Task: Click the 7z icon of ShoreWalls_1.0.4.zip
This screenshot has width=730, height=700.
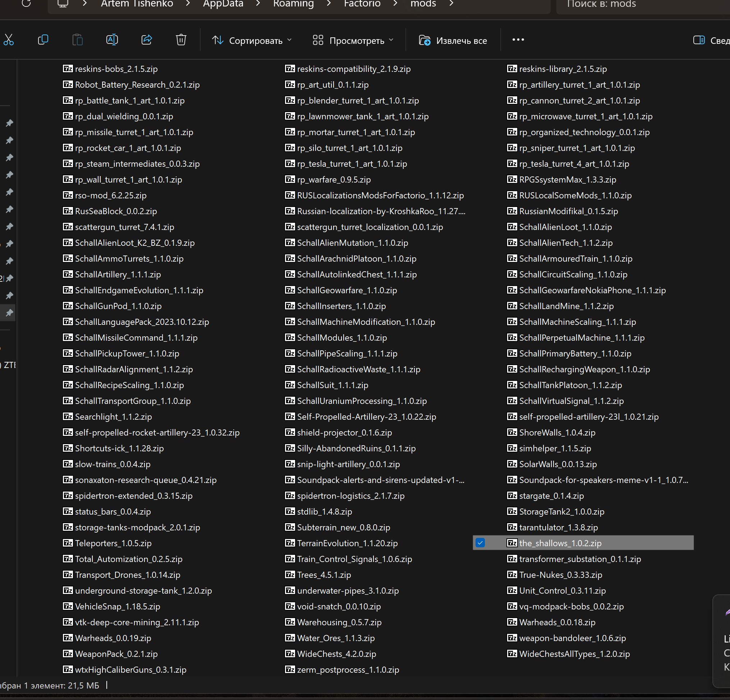Action: pyautogui.click(x=512, y=432)
